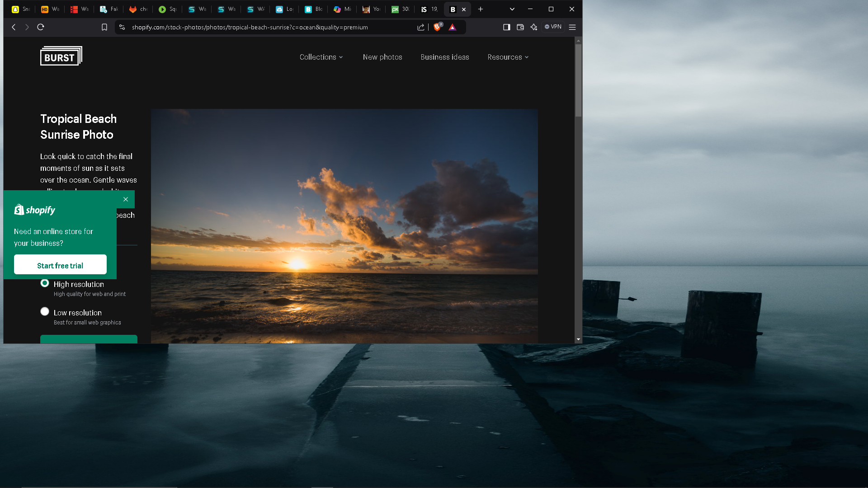Click the green download button
The width and height of the screenshot is (868, 488).
(x=89, y=339)
